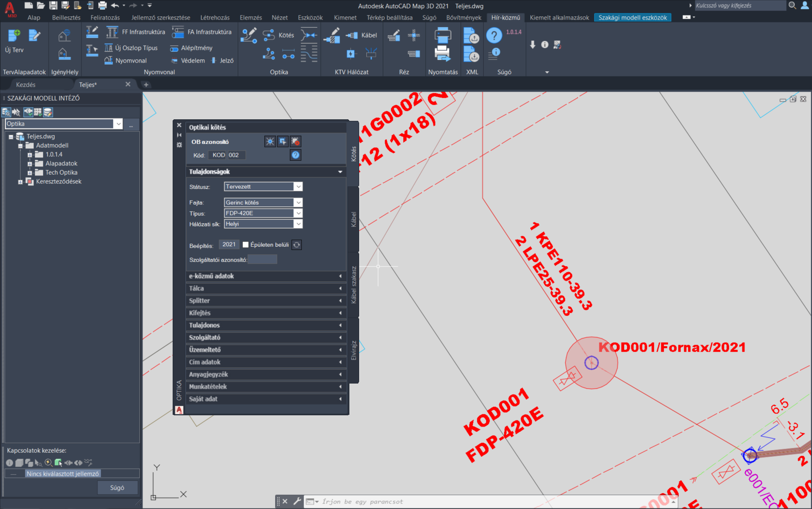Open the Nyomtatás printer icon
This screenshot has width=812, height=509.
click(x=443, y=36)
